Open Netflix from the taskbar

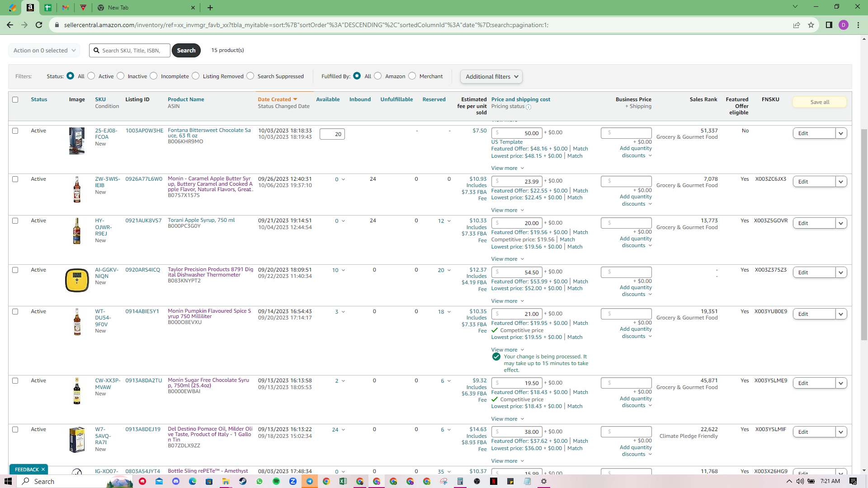click(494, 481)
